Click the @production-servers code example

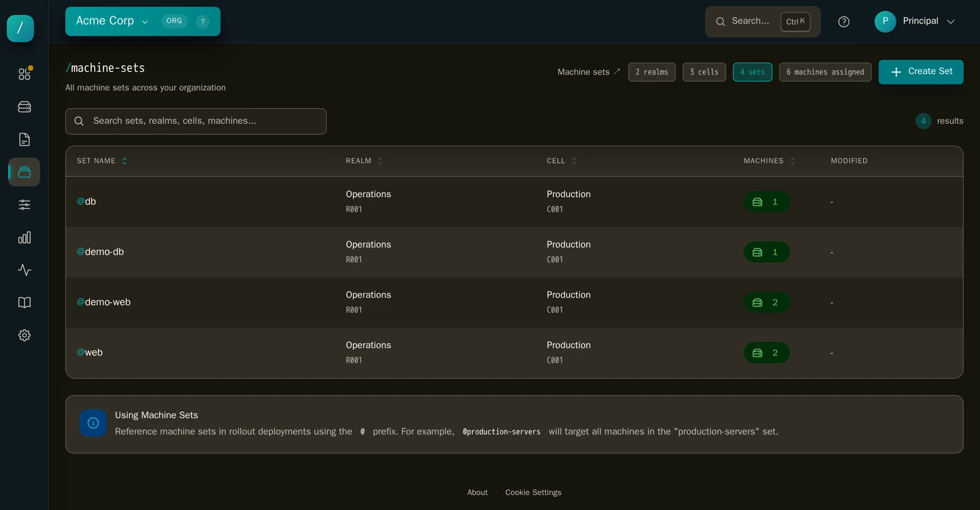tap(502, 432)
